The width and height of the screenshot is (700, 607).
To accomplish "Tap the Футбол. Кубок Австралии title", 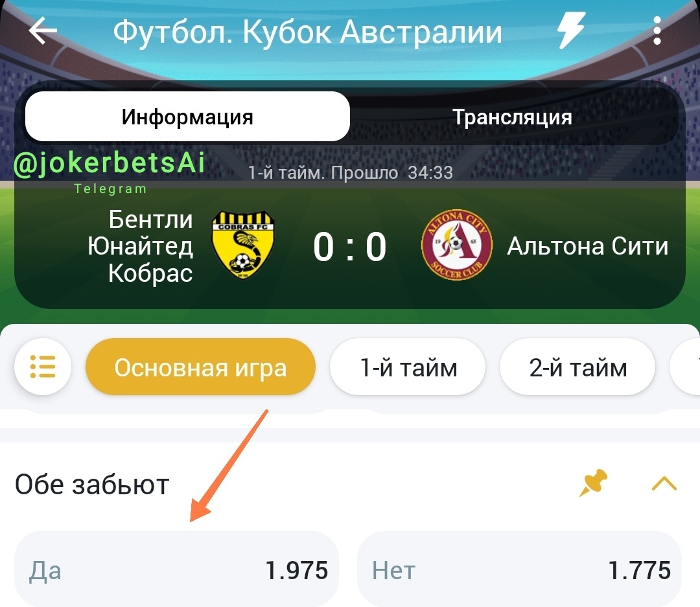I will [x=308, y=32].
